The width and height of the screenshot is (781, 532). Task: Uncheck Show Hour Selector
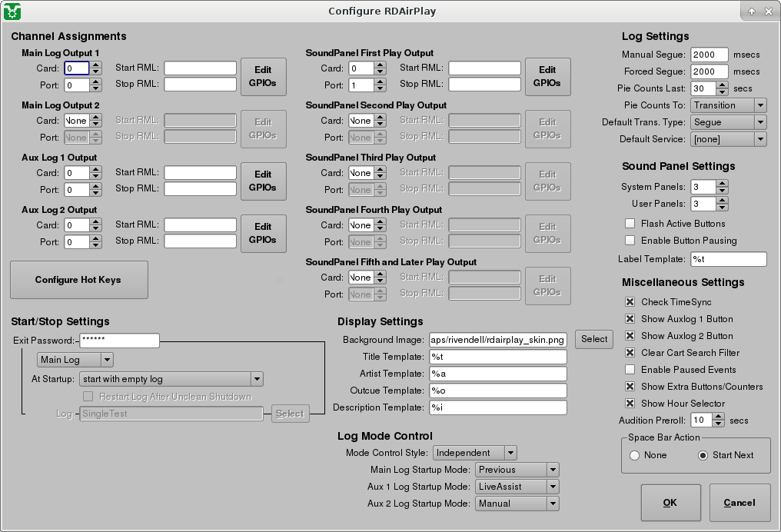pos(630,404)
